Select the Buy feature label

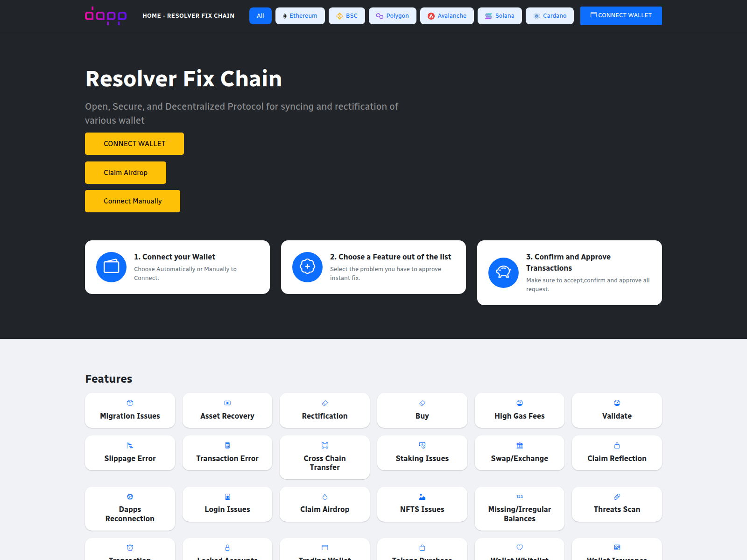pos(422,416)
